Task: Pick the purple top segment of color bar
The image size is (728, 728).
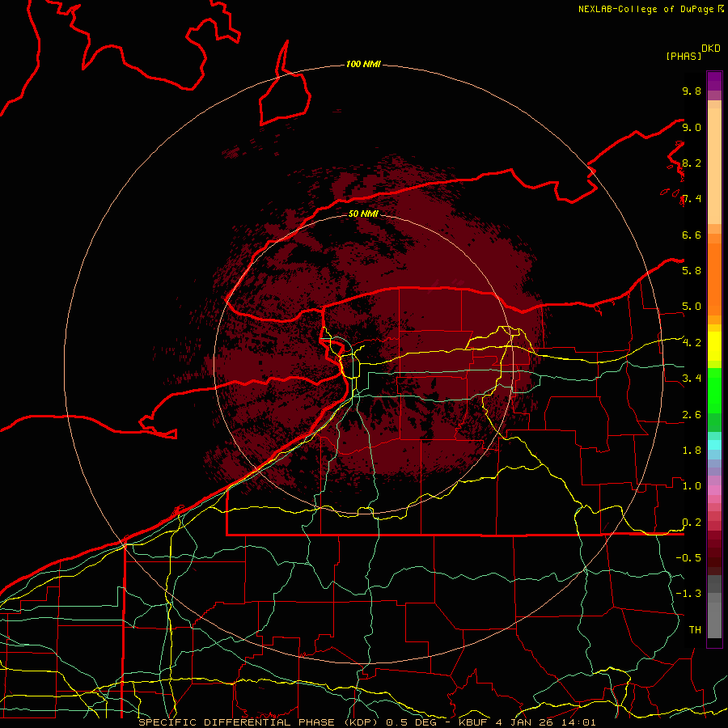Action: 714,81
